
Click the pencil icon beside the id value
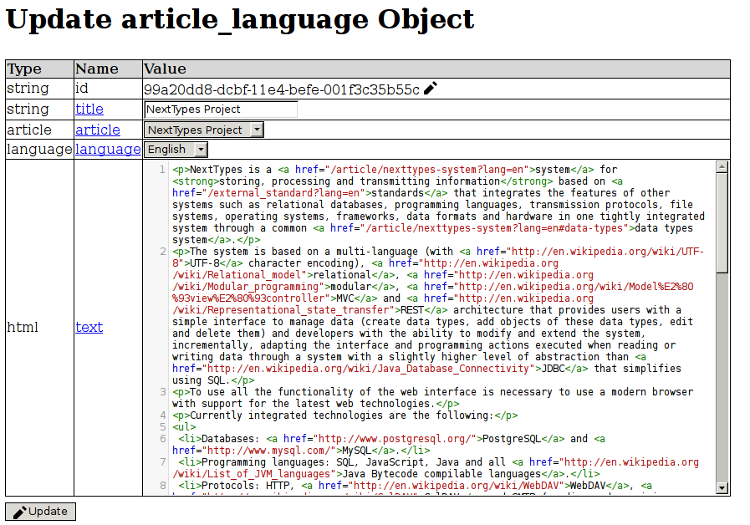[x=430, y=89]
